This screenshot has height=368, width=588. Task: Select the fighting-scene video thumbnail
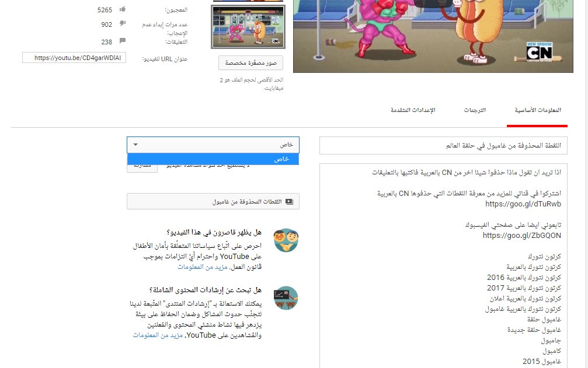[248, 27]
